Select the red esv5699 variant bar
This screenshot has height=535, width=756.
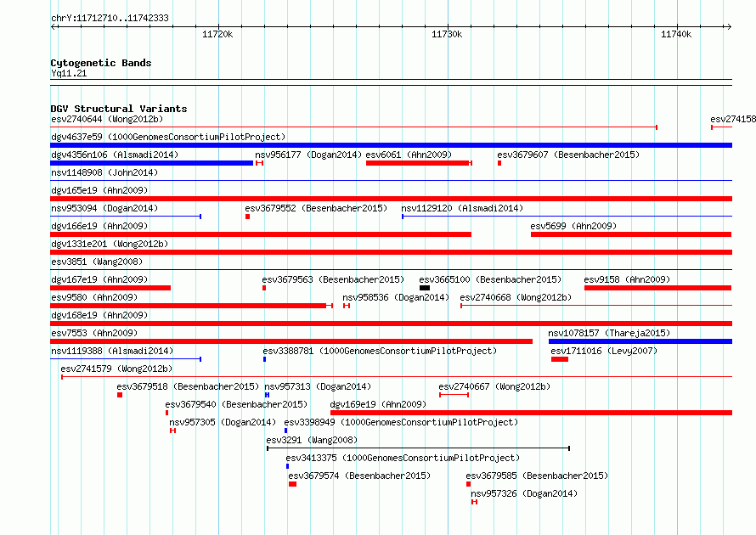(631, 234)
